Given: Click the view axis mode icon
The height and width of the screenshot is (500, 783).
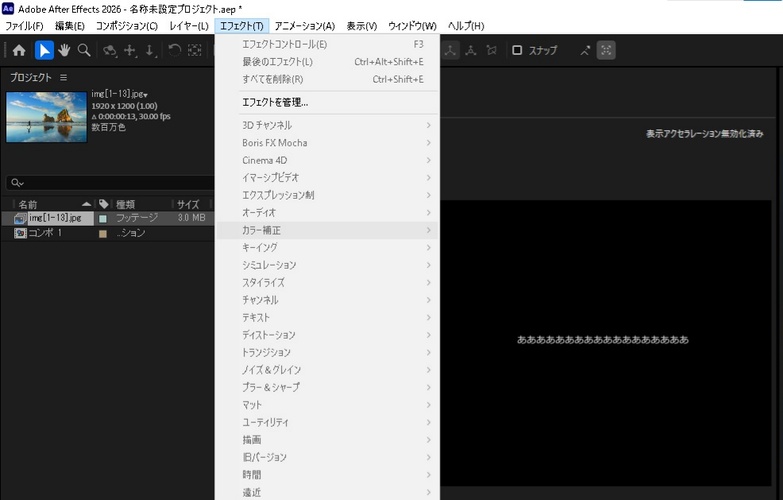Looking at the screenshot, I should (491, 50).
